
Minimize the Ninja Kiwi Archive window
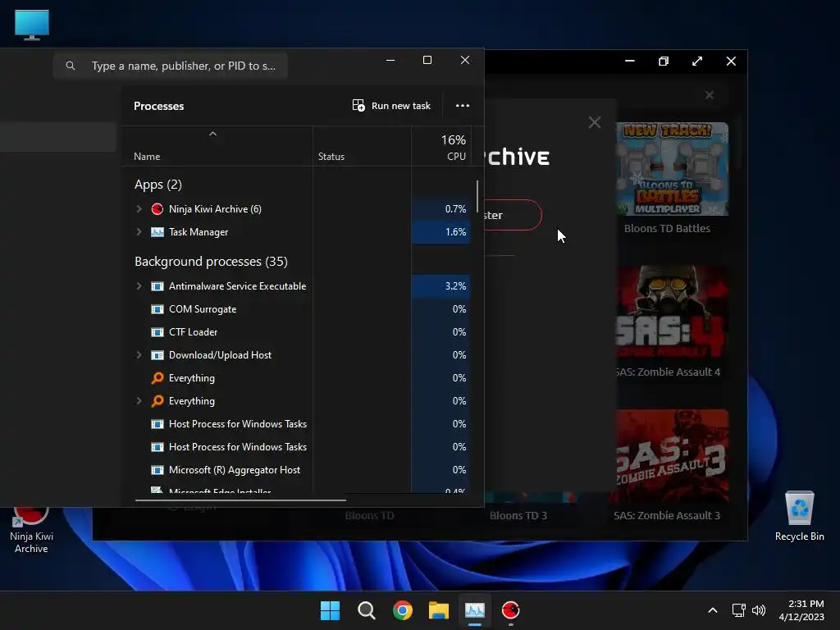coord(629,61)
